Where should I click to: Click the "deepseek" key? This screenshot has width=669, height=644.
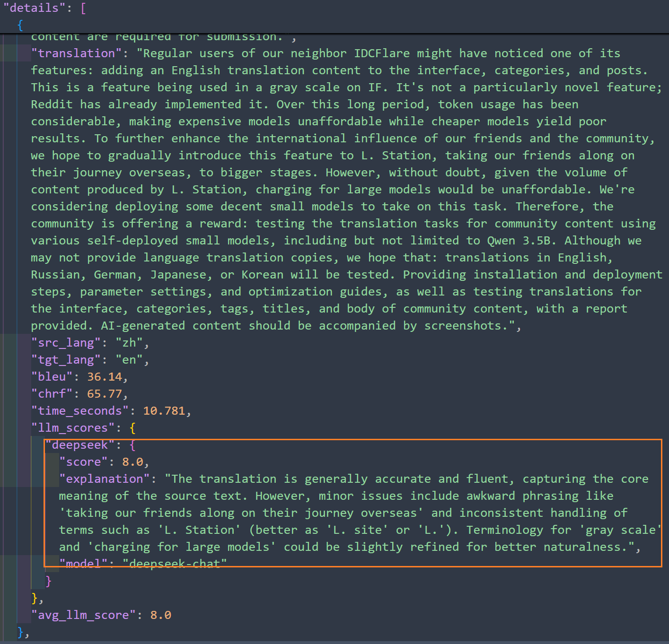(80, 445)
